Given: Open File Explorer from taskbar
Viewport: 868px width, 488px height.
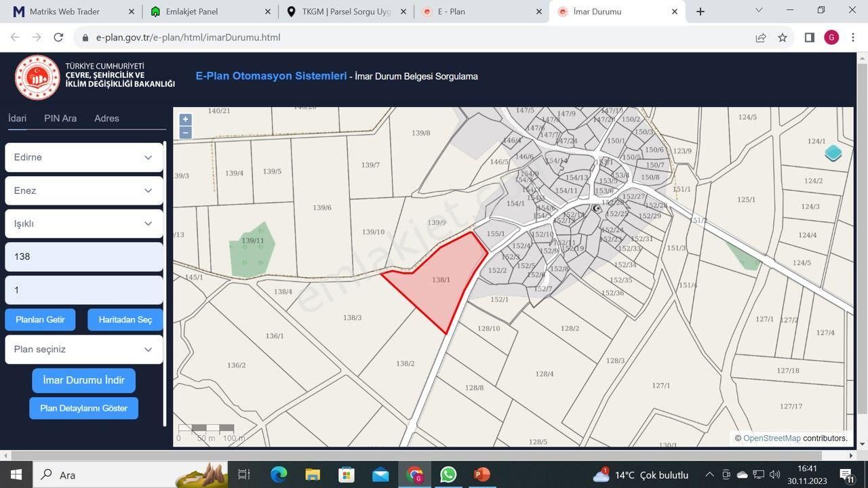Looking at the screenshot, I should point(313,474).
